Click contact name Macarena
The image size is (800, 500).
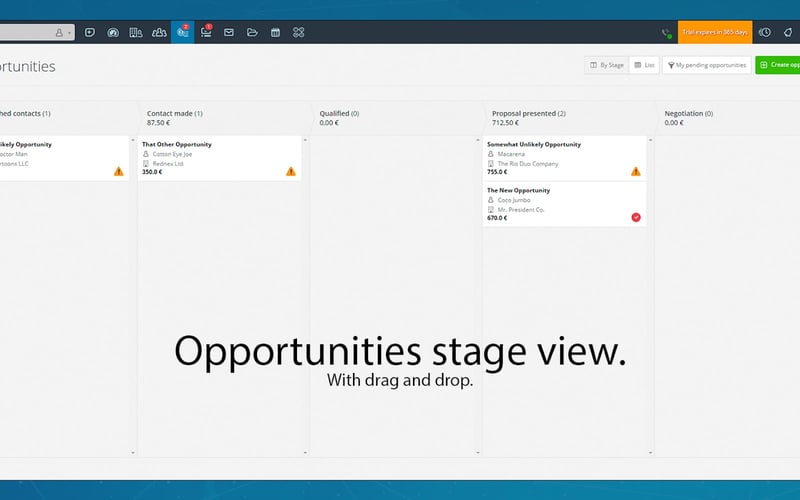tap(511, 154)
